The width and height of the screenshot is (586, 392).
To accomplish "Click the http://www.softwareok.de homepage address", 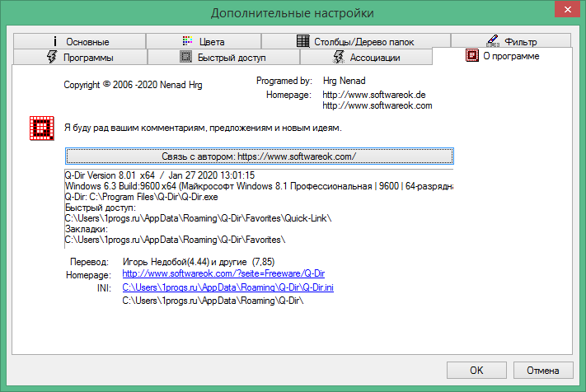I will tap(373, 96).
